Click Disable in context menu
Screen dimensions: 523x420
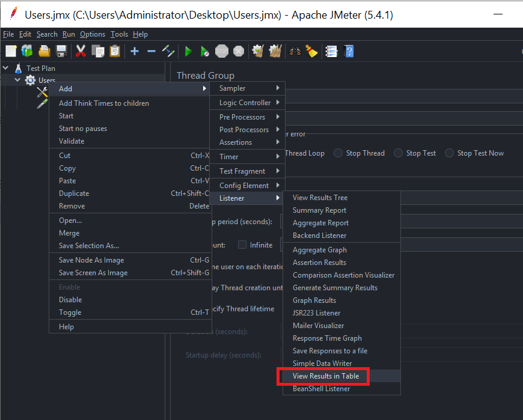pyautogui.click(x=130, y=300)
